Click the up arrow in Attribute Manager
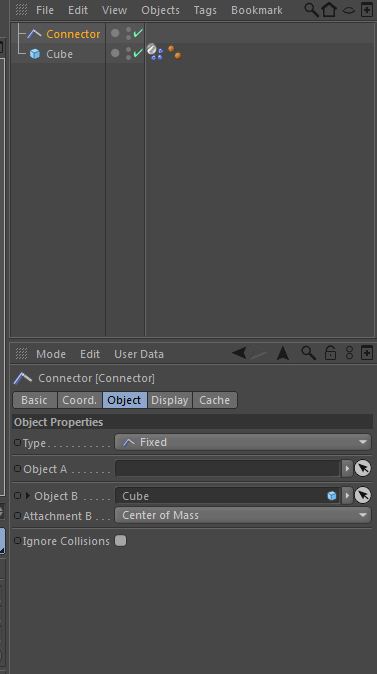377x674 pixels. 283,353
